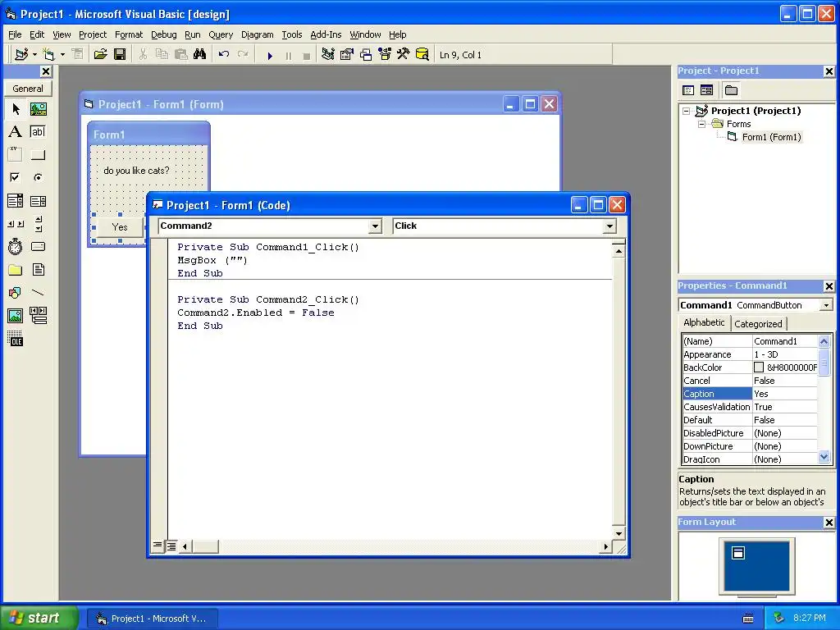
Task: Open the Format menu
Action: (129, 34)
